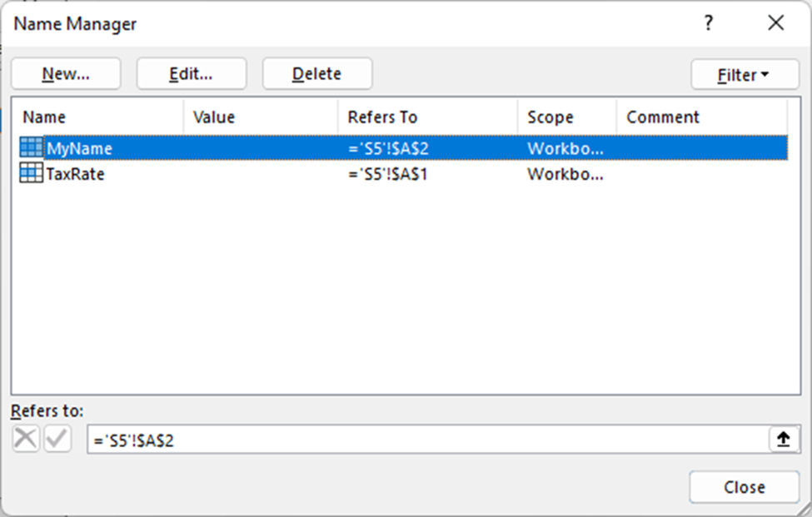Click the cancel X icon beside Refers to
Viewport: 812px width, 517px height.
[26, 440]
